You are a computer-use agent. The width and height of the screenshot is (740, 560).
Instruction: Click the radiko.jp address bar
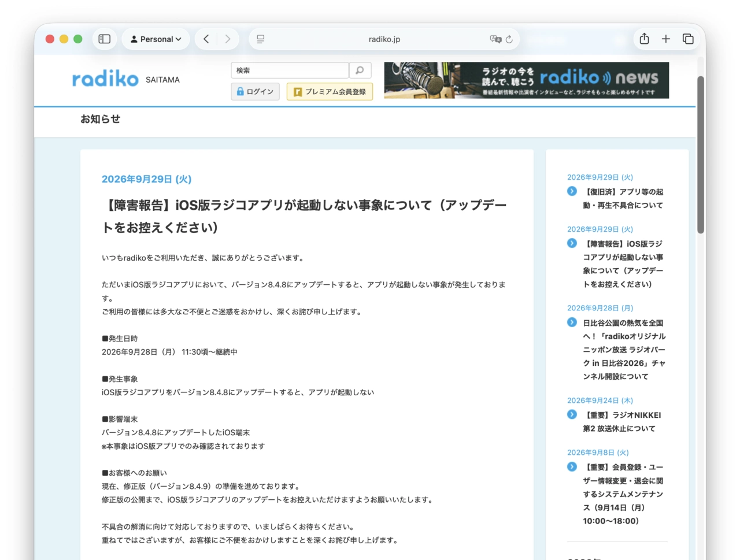[384, 39]
